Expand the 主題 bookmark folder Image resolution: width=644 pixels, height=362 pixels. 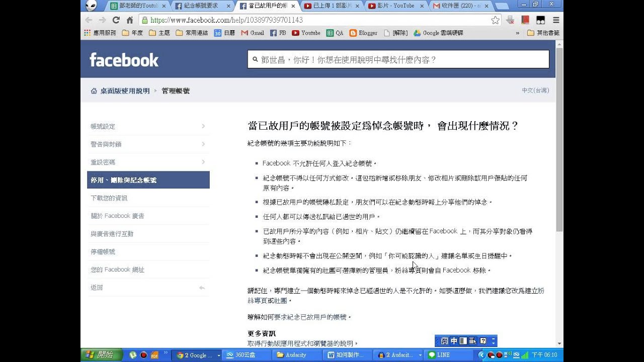(159, 33)
